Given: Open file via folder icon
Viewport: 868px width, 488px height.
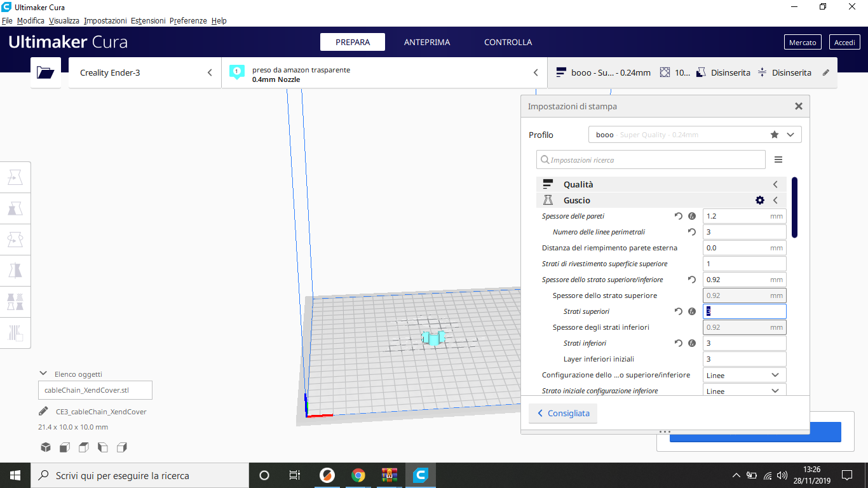Looking at the screenshot, I should (46, 72).
